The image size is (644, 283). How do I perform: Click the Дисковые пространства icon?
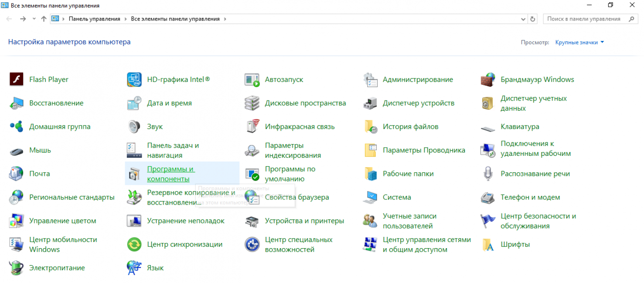point(252,103)
